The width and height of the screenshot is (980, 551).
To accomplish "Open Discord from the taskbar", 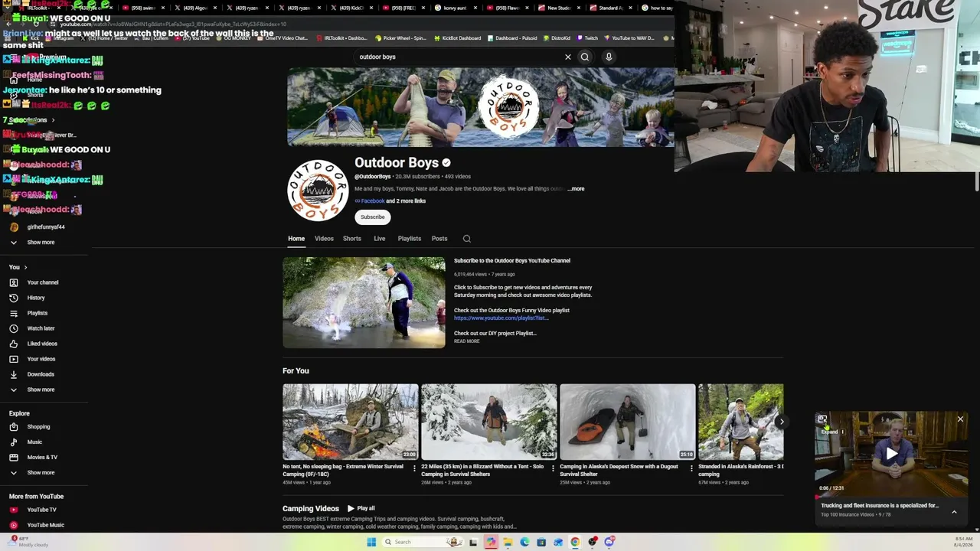I will 609,542.
